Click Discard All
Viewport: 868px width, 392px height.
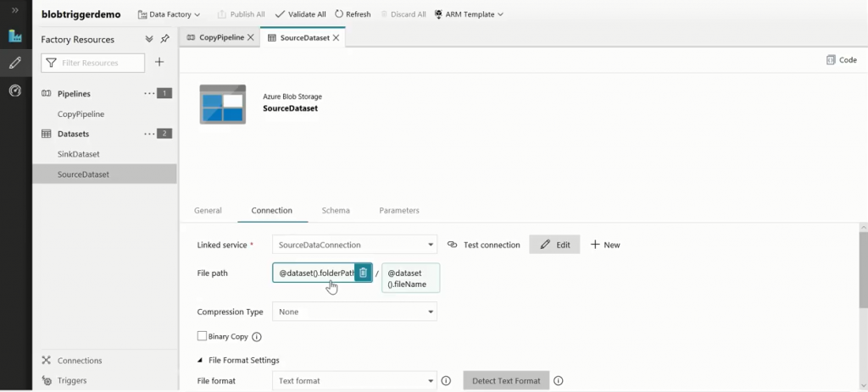403,14
